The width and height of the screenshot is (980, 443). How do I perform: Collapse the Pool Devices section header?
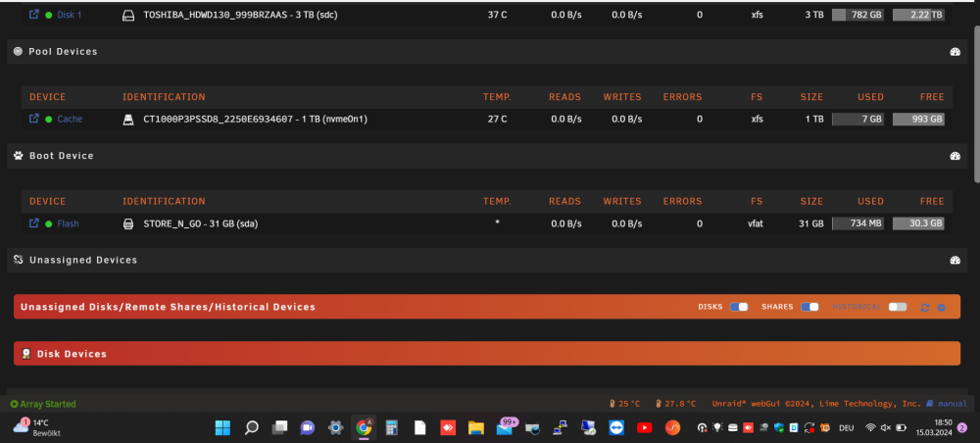489,52
